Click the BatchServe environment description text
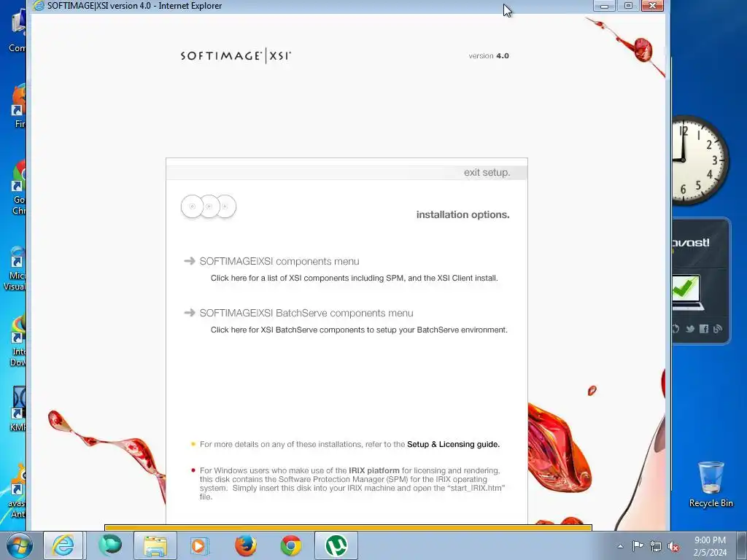This screenshot has width=747, height=560. [359, 330]
